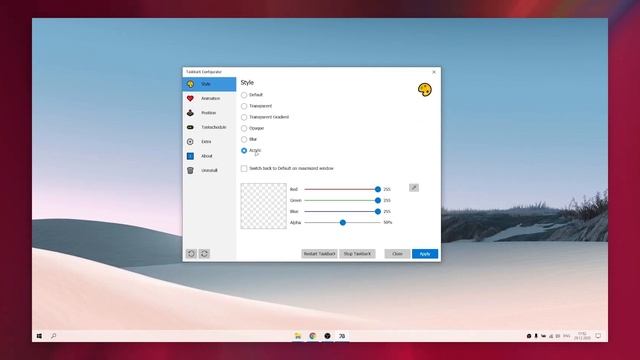640x360 pixels.
Task: Open the '70' taskbar app icon
Action: 342,336
